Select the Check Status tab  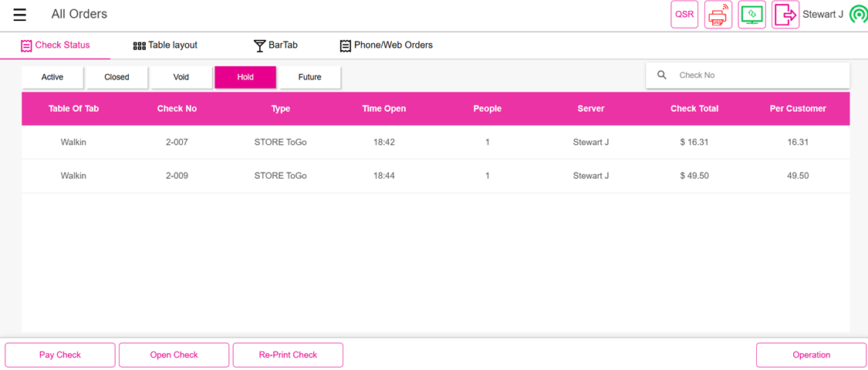tap(56, 45)
